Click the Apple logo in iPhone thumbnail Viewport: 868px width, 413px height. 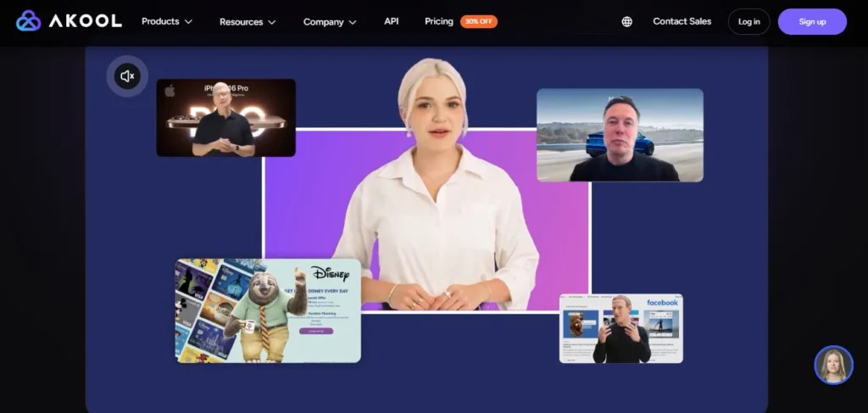pos(170,90)
